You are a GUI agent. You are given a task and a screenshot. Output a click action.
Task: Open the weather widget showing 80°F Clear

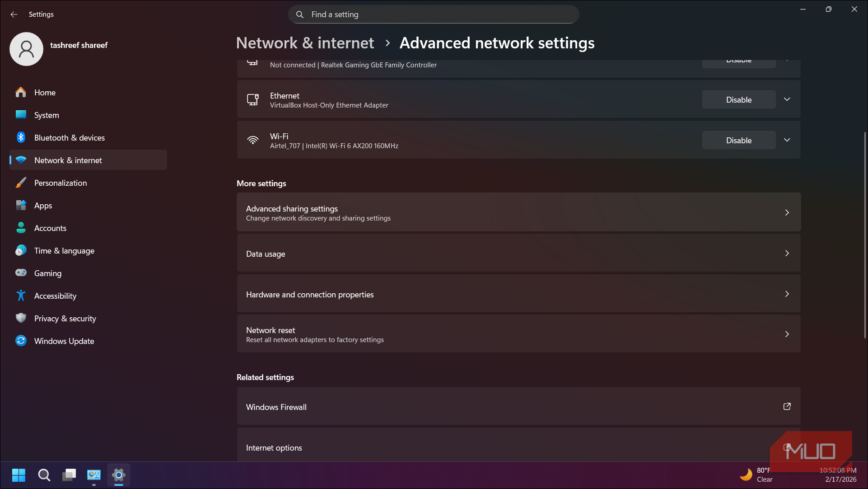pyautogui.click(x=756, y=475)
